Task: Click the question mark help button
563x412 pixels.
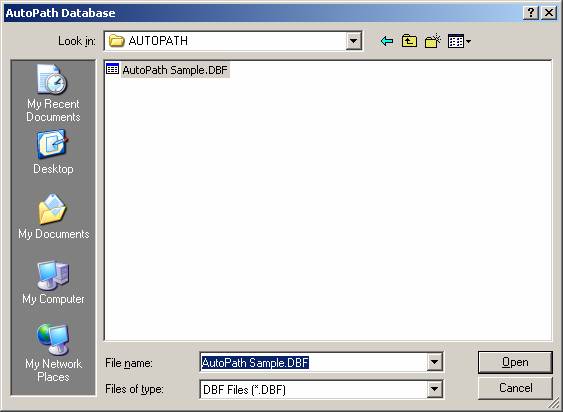Action: tap(531, 13)
